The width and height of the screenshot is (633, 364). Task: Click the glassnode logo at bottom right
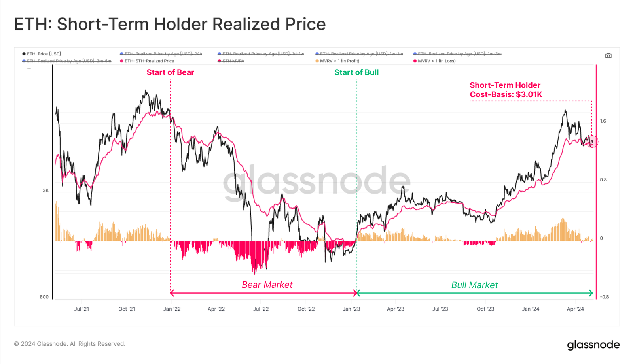coord(593,345)
